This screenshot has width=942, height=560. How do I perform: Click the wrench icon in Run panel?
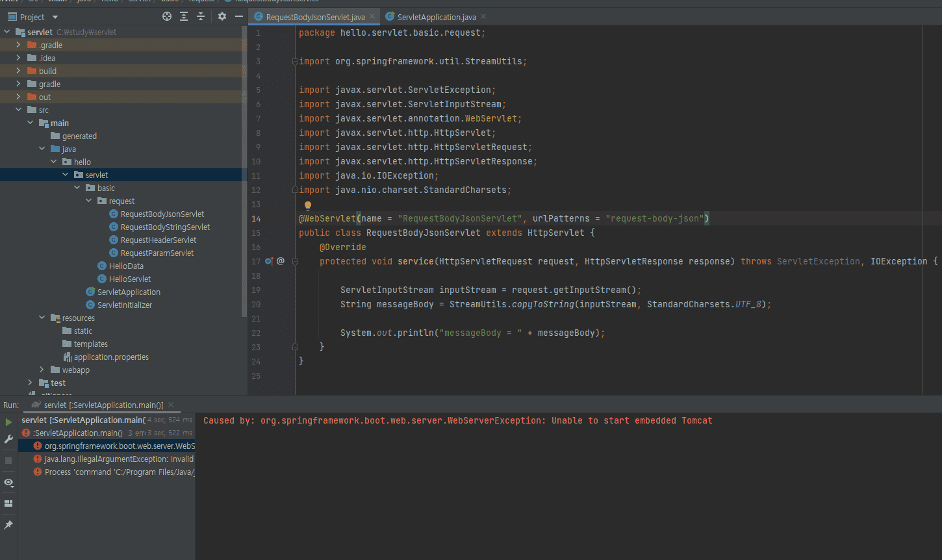tap(8, 440)
